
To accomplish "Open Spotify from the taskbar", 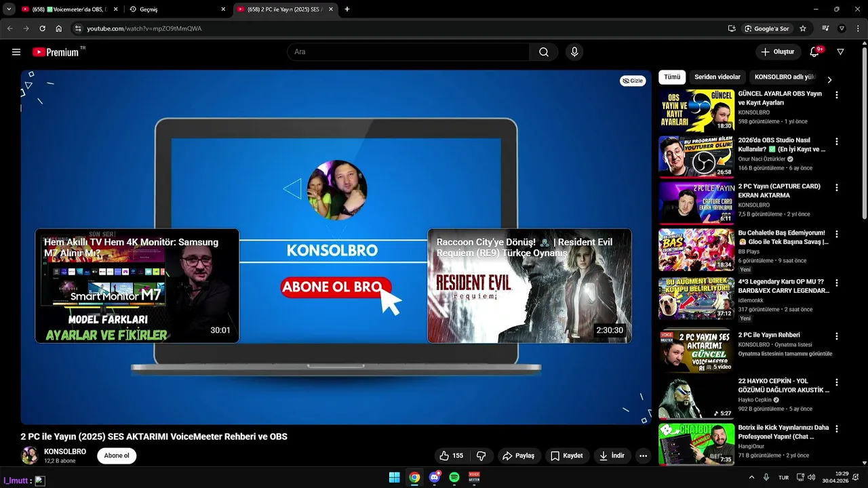I will pyautogui.click(x=454, y=478).
